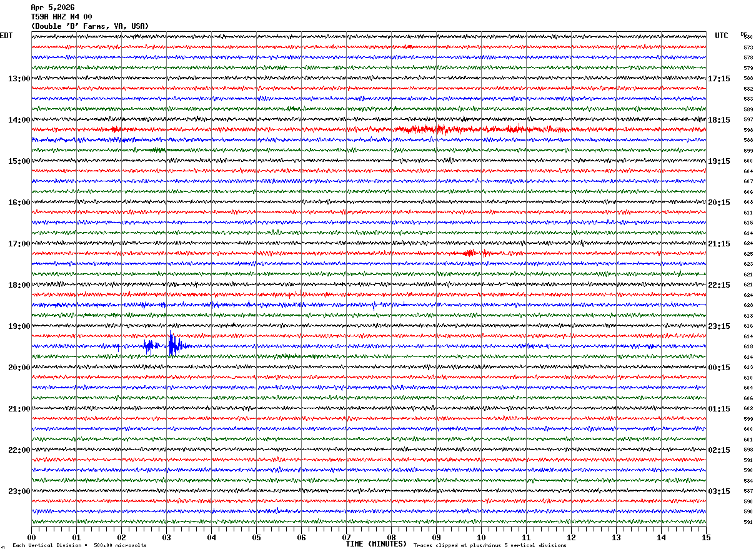The height and width of the screenshot is (554, 756).
Task: Click the '500.00 microvolts' vertical division note
Action: 121,545
